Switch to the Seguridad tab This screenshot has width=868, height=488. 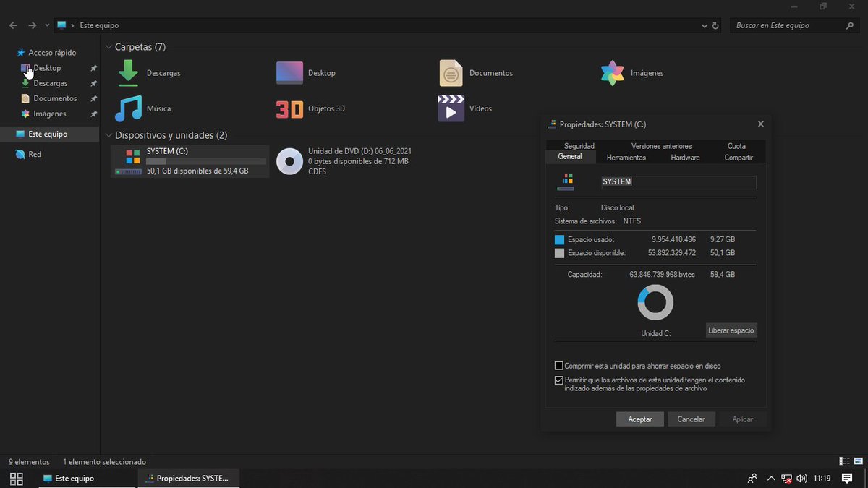tap(579, 146)
